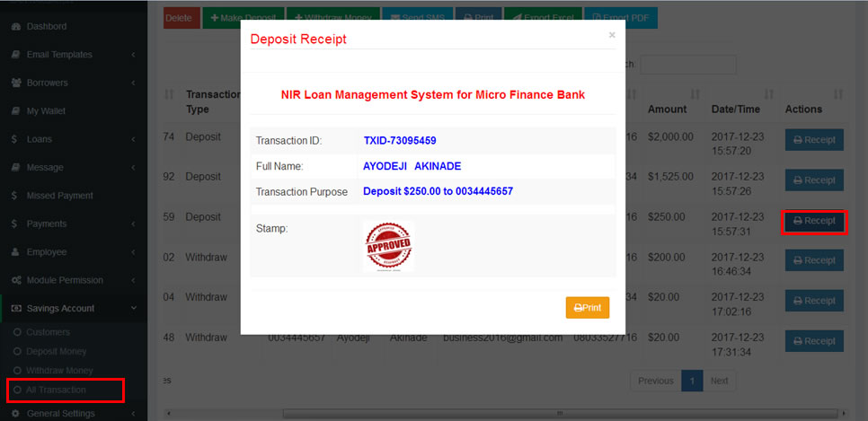Click the table search input field

click(x=687, y=65)
